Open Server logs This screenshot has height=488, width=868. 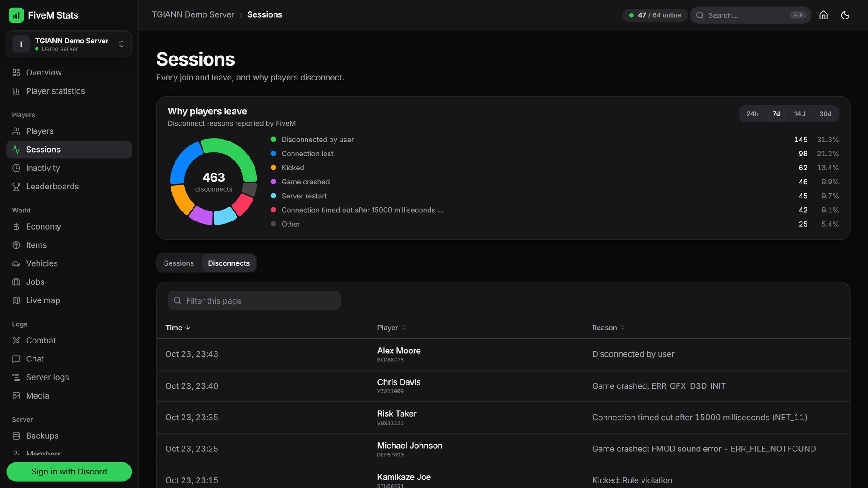click(69, 377)
